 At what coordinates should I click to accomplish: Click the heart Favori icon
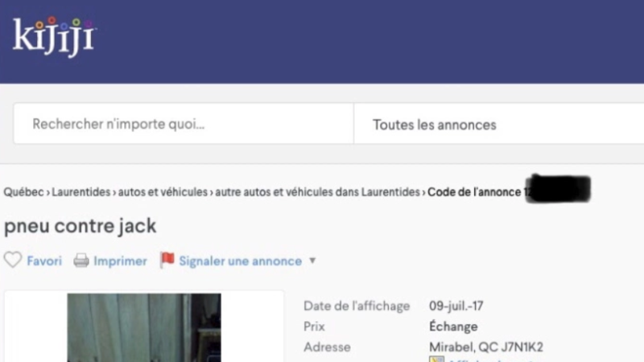pos(13,261)
